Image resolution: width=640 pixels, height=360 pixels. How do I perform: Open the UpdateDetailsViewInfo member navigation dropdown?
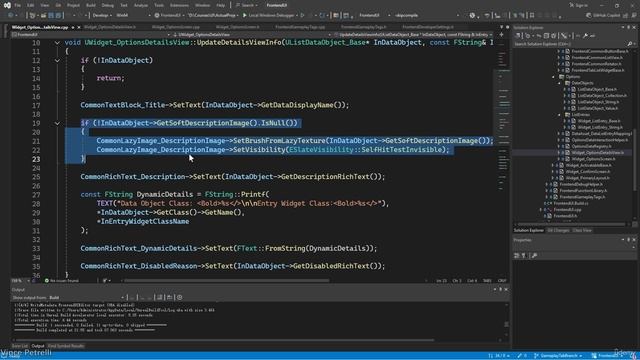tap(413, 35)
